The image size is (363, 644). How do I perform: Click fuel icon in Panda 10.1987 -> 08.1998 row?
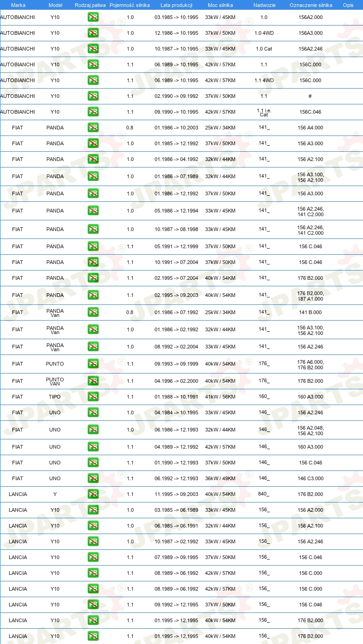[x=93, y=229]
